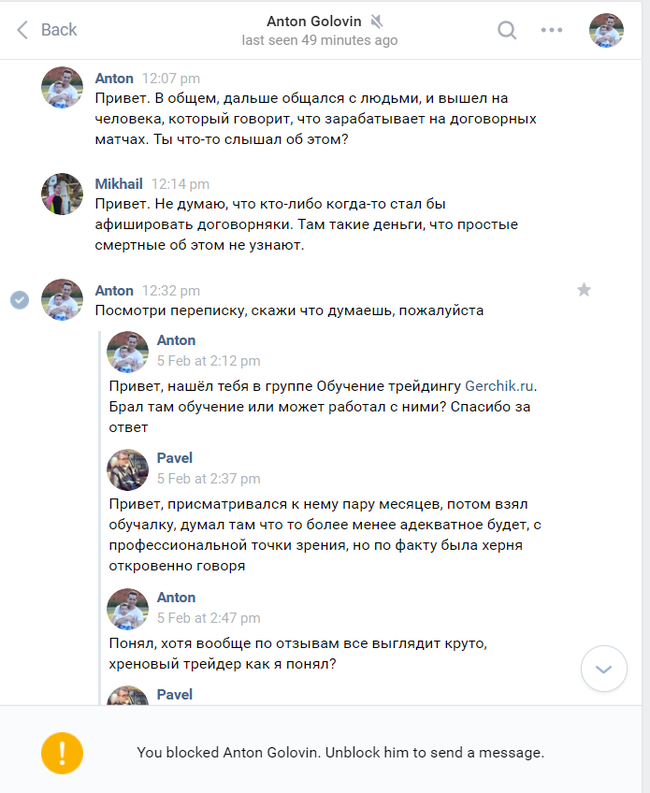Click the search magnifier icon in header

(507, 30)
